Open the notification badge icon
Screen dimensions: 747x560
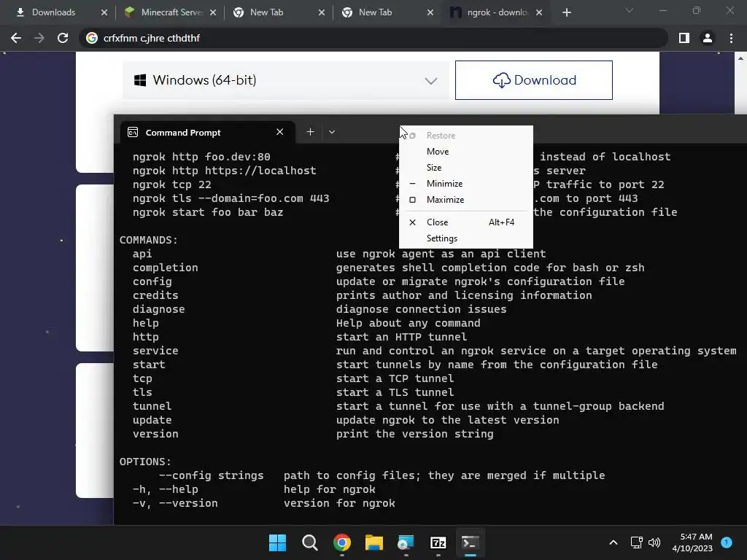point(727,542)
